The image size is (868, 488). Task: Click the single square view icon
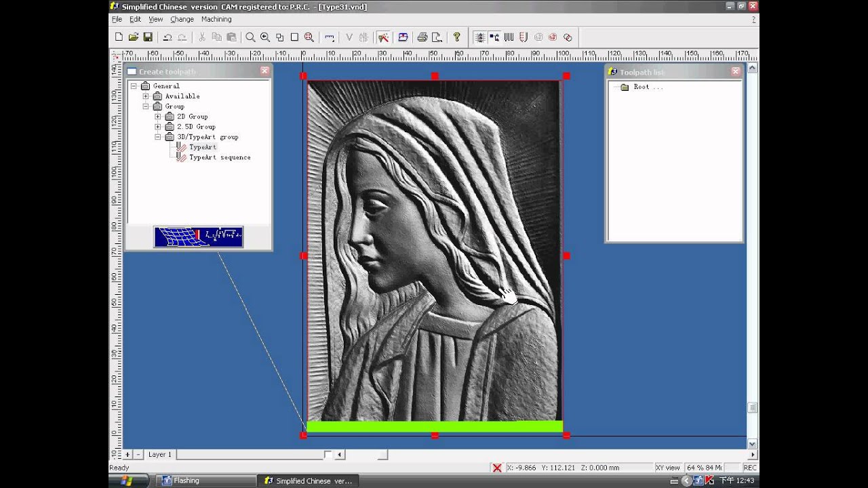pyautogui.click(x=294, y=37)
